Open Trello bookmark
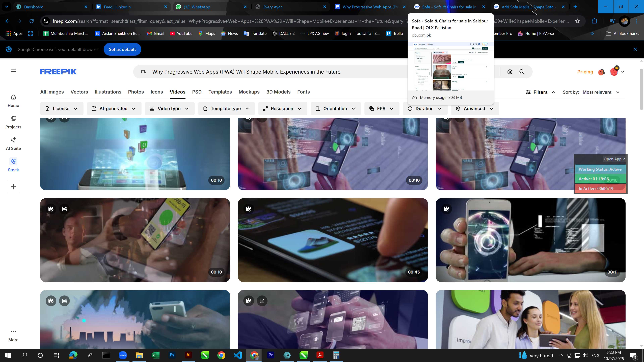 pos(394,34)
